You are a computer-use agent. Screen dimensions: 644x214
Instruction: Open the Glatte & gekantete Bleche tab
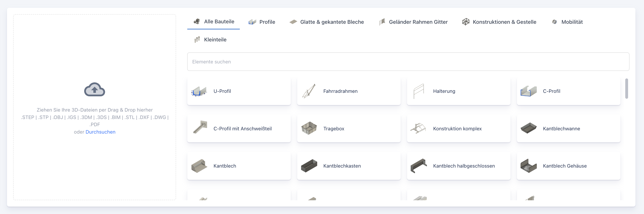point(327,22)
